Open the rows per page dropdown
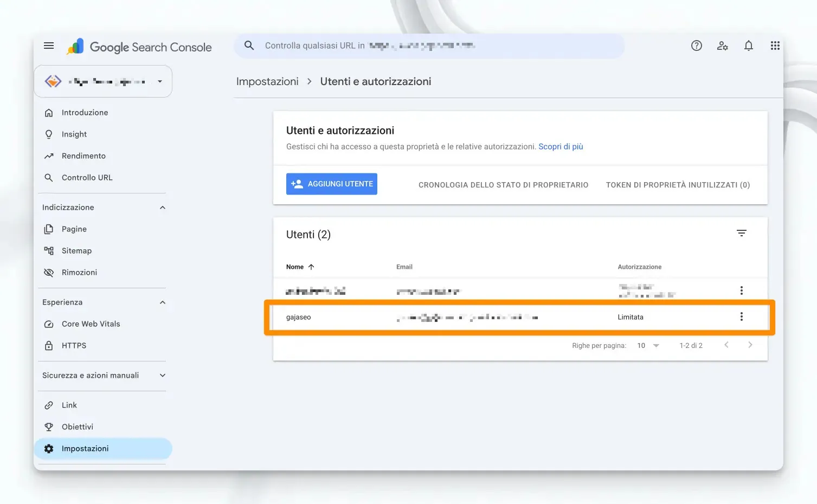 click(x=648, y=346)
